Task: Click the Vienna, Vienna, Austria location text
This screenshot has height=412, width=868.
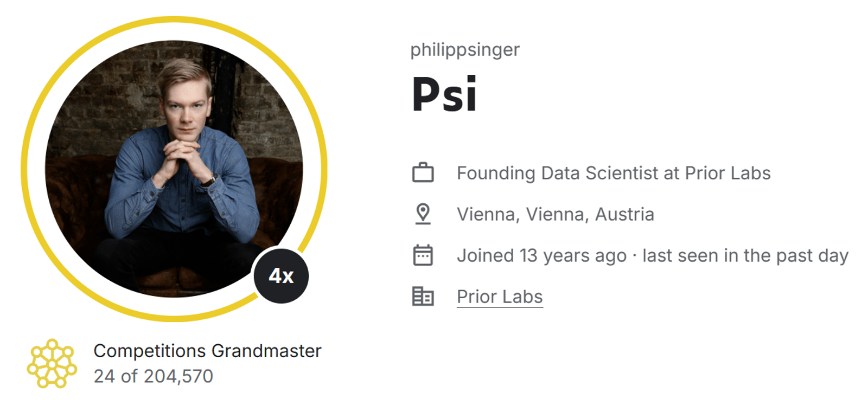Action: pyautogui.click(x=555, y=214)
